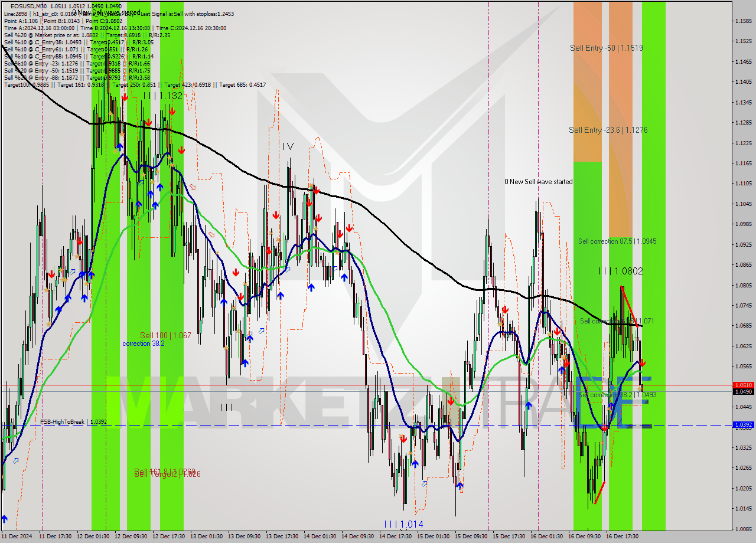Click the 'Target100: 0.9885' targets line
Screen dimensions: 756x543
click(135, 84)
